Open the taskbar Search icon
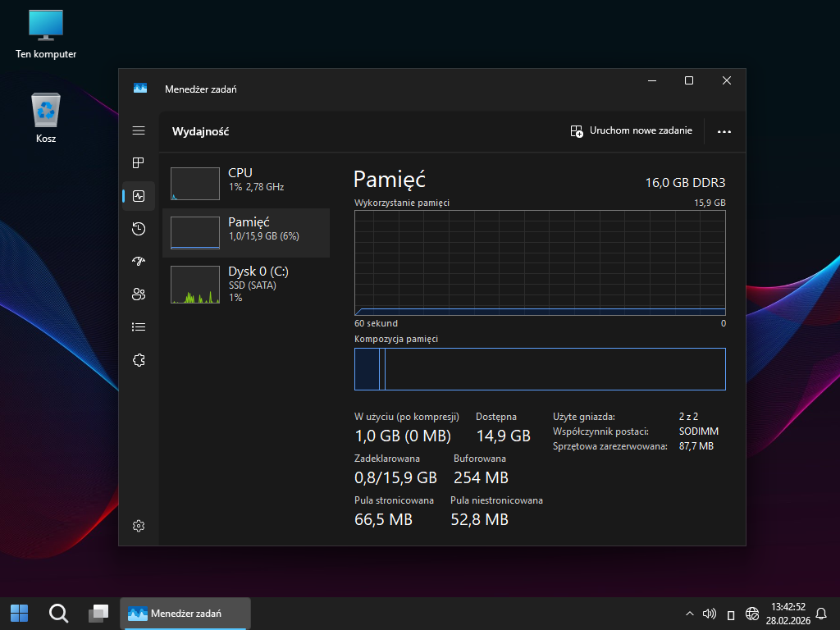This screenshot has height=630, width=840. 58,613
